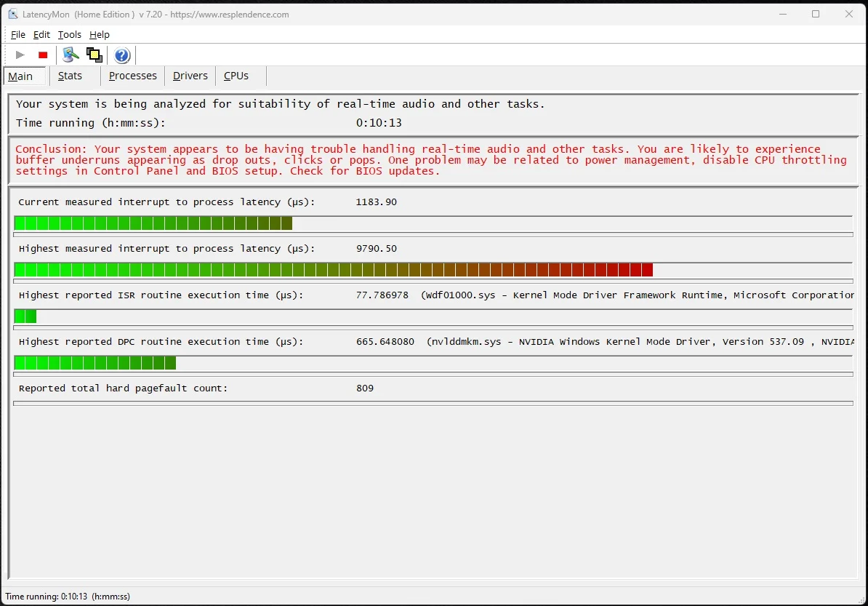Open help via the blue question mark icon
The width and height of the screenshot is (868, 606).
click(122, 55)
